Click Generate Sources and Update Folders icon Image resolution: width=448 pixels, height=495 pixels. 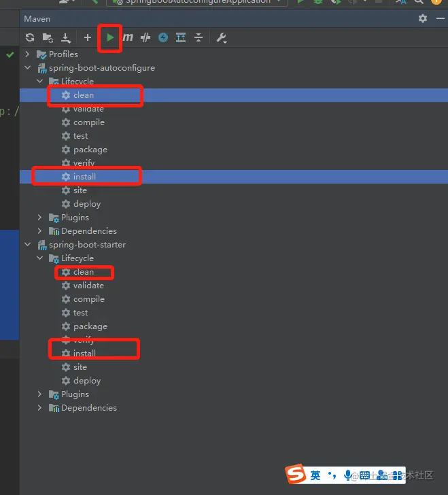point(48,37)
